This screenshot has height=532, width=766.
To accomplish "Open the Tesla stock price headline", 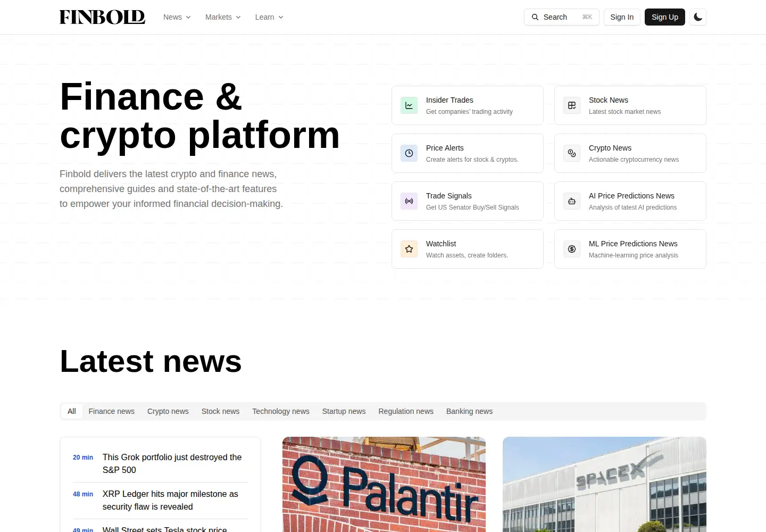I will click(x=165, y=529).
